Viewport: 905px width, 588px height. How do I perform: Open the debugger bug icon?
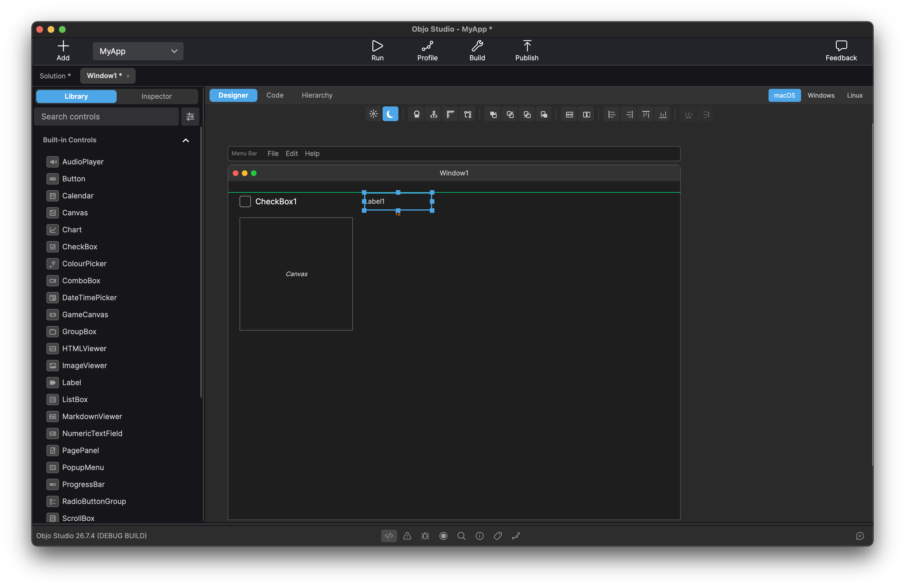(425, 536)
